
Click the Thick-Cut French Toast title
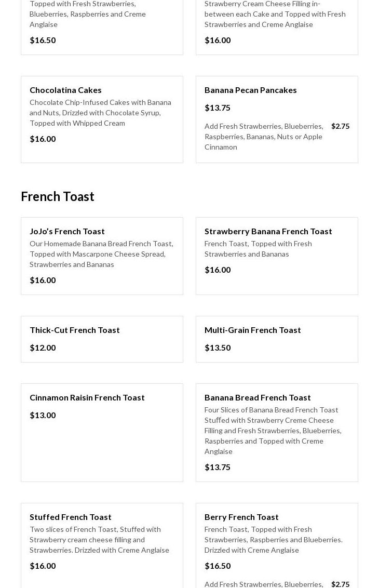coord(74,330)
